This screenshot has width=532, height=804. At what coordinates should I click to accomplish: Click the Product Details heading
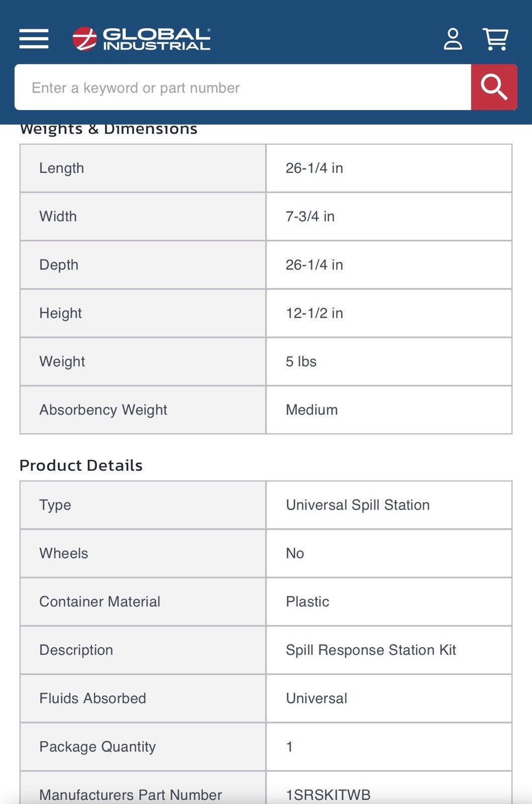tap(81, 465)
